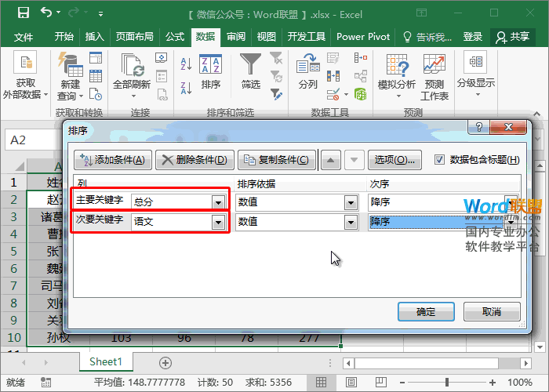
Task: Toggle the 数据包含标题 checkbox
Action: (439, 159)
